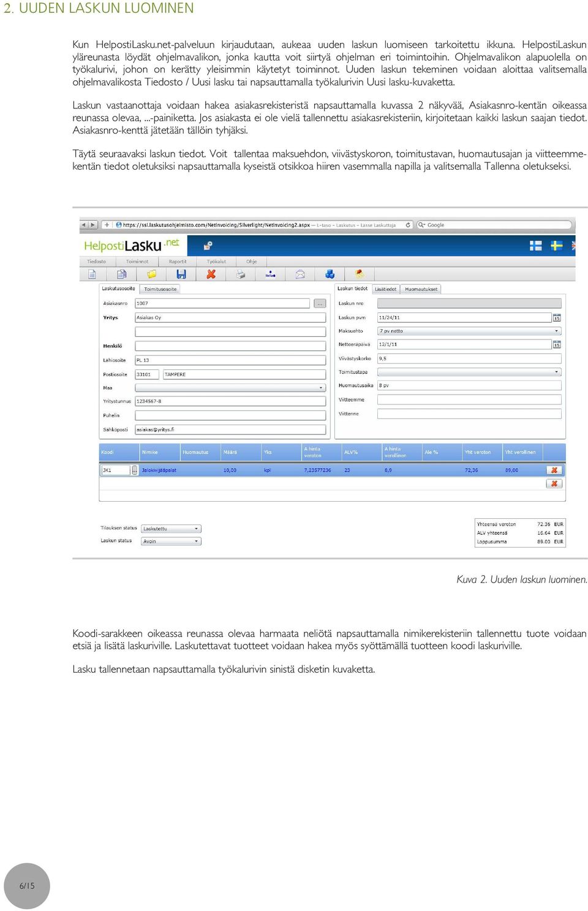Screen dimensions: 588x911
Task: Click the Koodi field containing JK1
Action: point(115,470)
